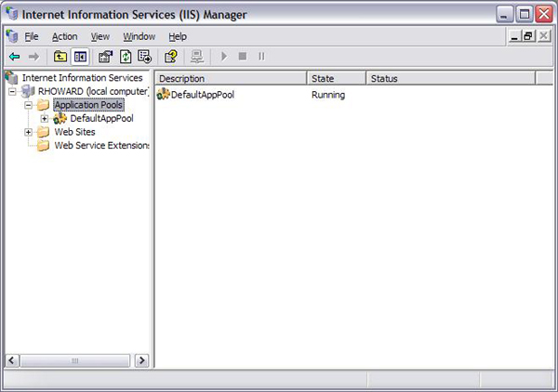Click the tree pane horizontal scrollbar thumb
This screenshot has height=392, width=558.
(74, 360)
